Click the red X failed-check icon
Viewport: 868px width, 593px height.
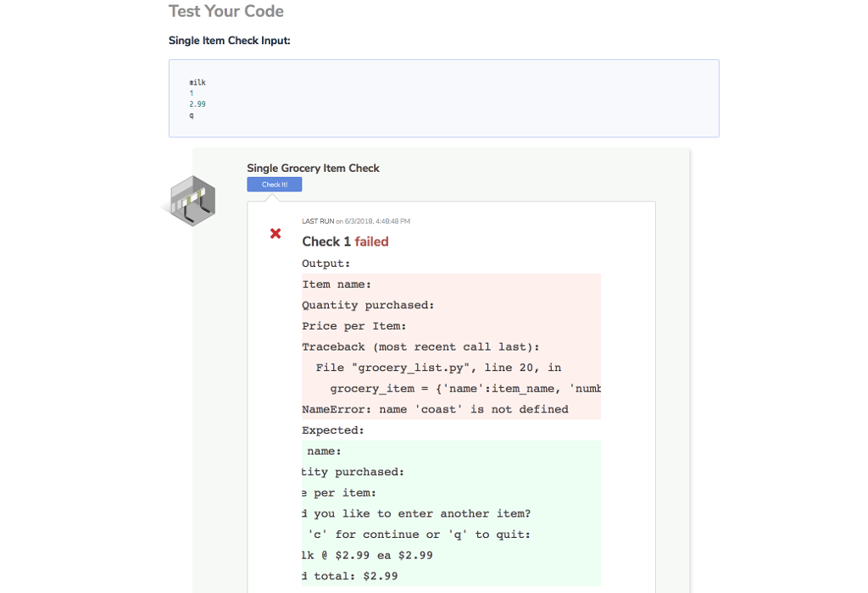[x=275, y=234]
